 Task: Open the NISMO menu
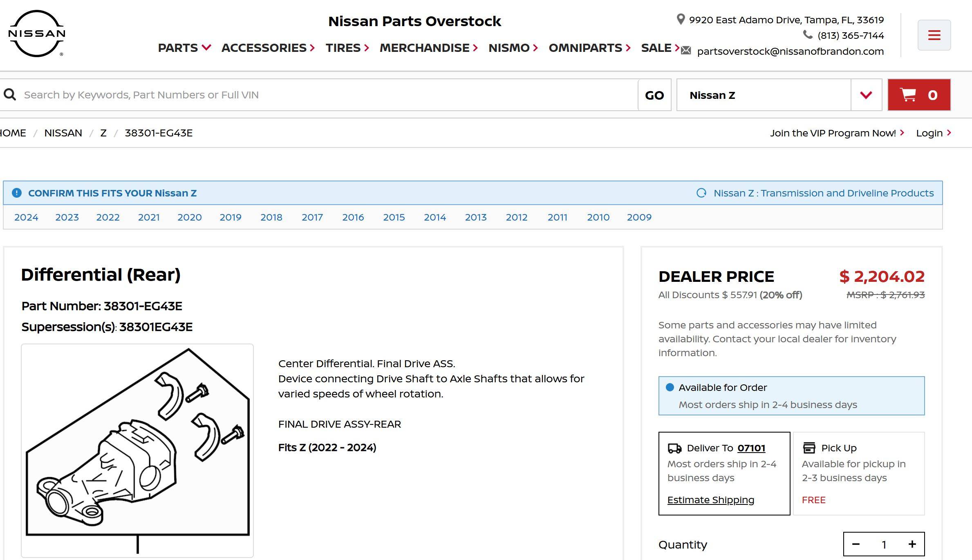click(513, 48)
